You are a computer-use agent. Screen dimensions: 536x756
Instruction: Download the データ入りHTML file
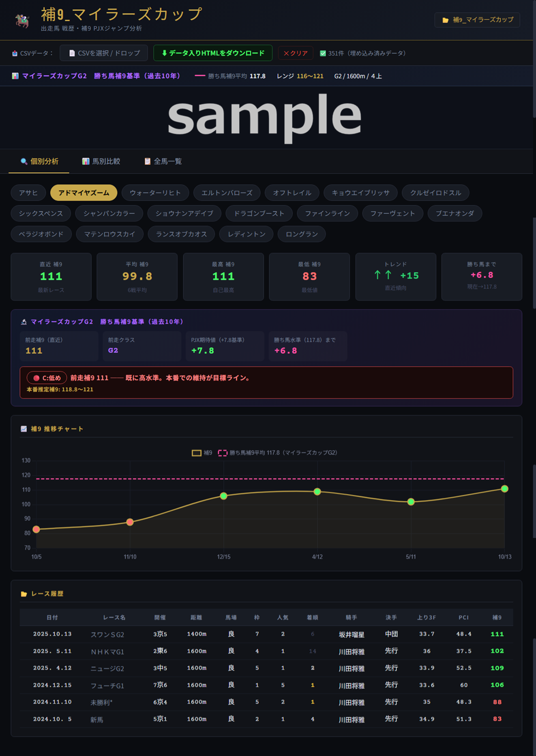(x=212, y=53)
